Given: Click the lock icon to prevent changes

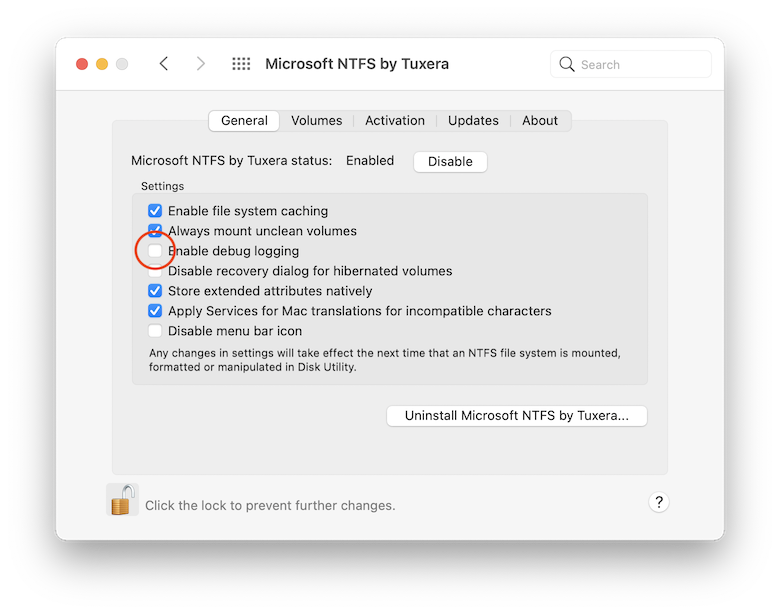Looking at the screenshot, I should [x=122, y=500].
